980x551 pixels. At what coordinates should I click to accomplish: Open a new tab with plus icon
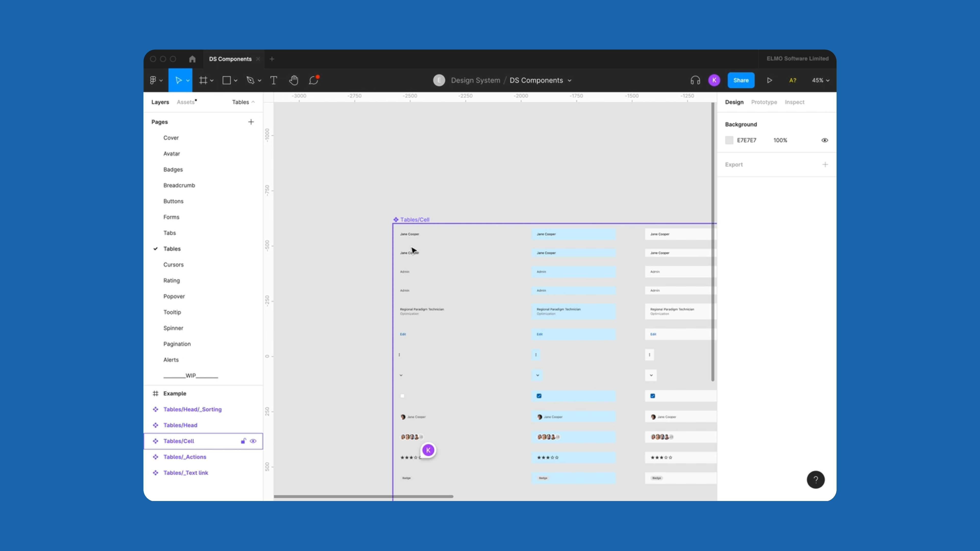tap(272, 59)
